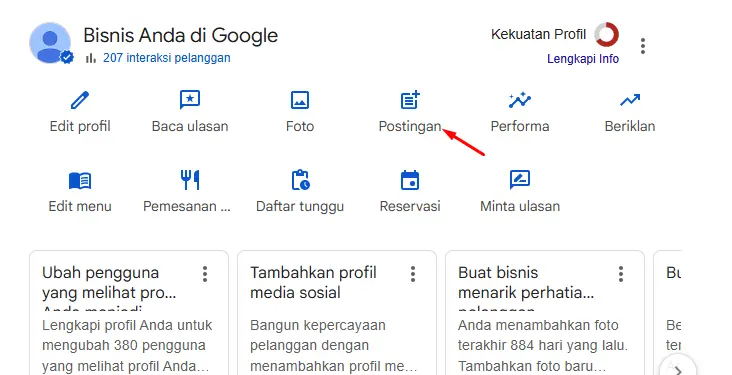Click the Bisnis Anda di Google heading
The height and width of the screenshot is (375, 732).
click(181, 35)
